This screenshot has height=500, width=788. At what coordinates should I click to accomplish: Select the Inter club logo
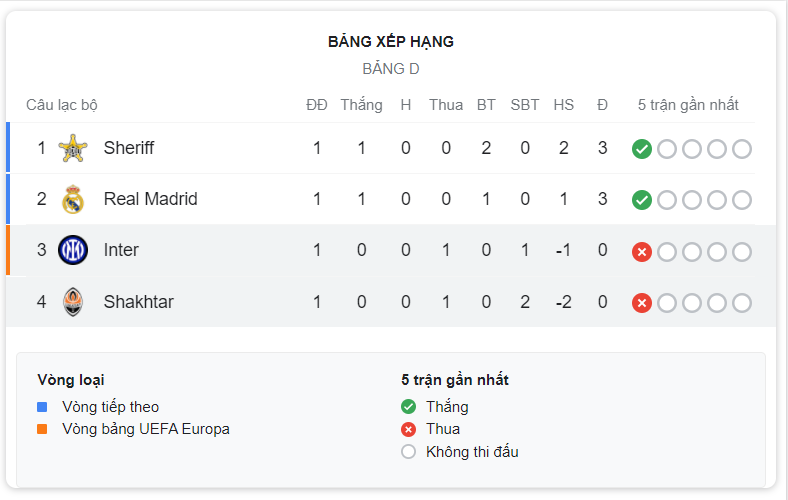point(73,250)
